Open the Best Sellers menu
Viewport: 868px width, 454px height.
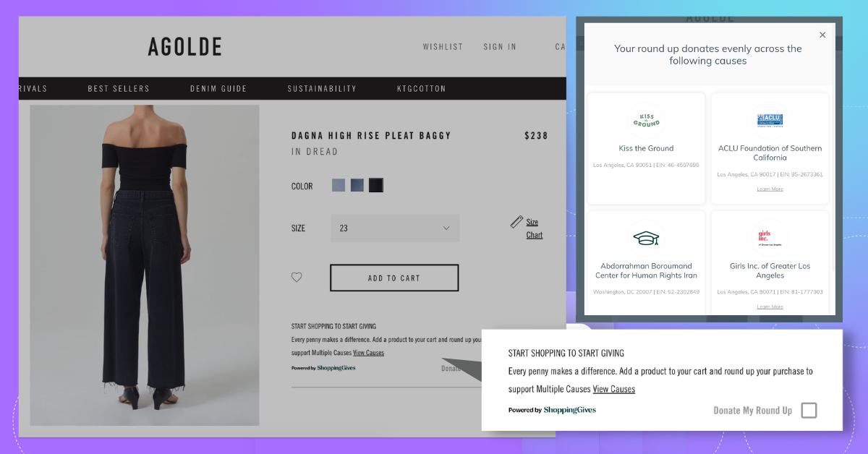[x=119, y=89]
